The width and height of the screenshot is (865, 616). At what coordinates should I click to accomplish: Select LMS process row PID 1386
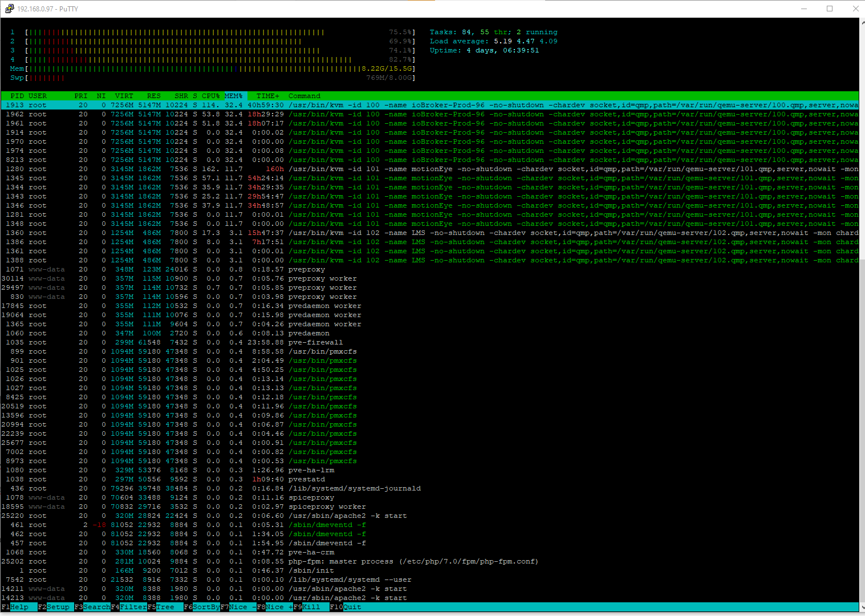point(430,242)
